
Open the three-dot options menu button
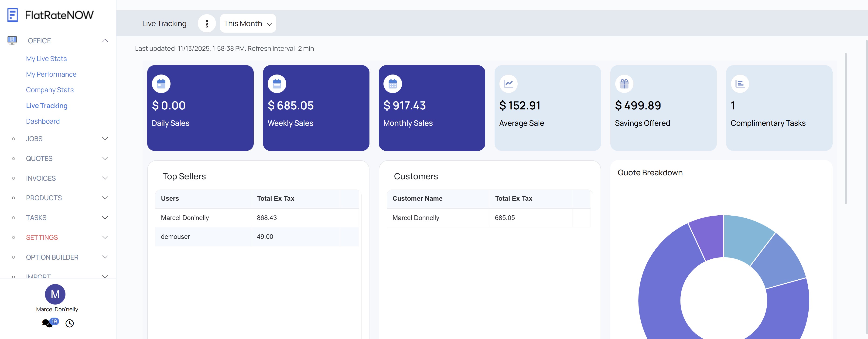[x=207, y=23]
